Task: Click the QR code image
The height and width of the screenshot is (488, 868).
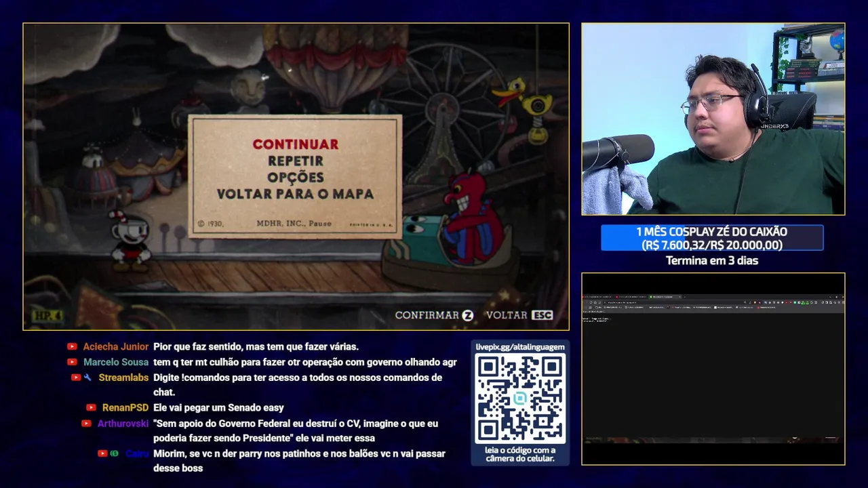Action: point(520,399)
